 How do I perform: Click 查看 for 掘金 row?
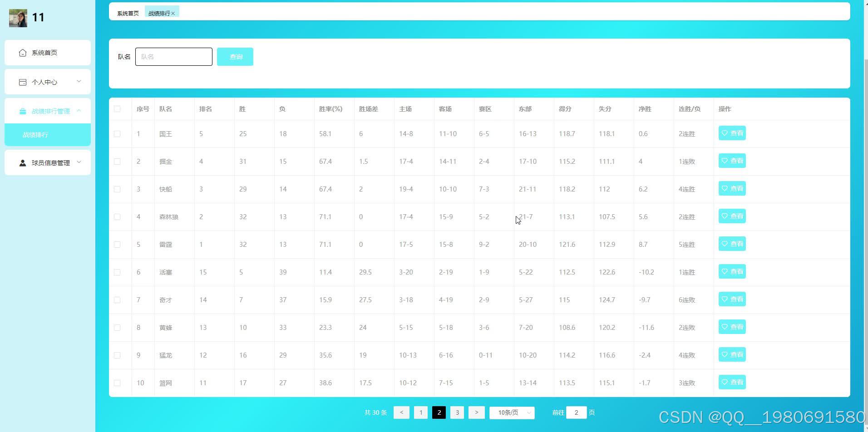click(732, 161)
